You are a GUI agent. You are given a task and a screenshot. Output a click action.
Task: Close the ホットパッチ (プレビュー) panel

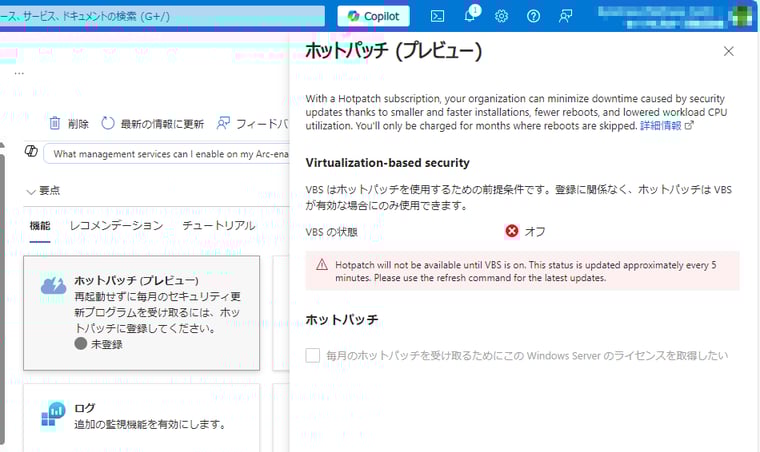click(x=728, y=51)
